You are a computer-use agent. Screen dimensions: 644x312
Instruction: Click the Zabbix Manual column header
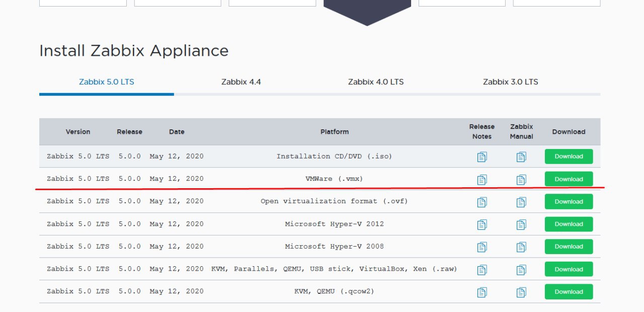pos(521,131)
